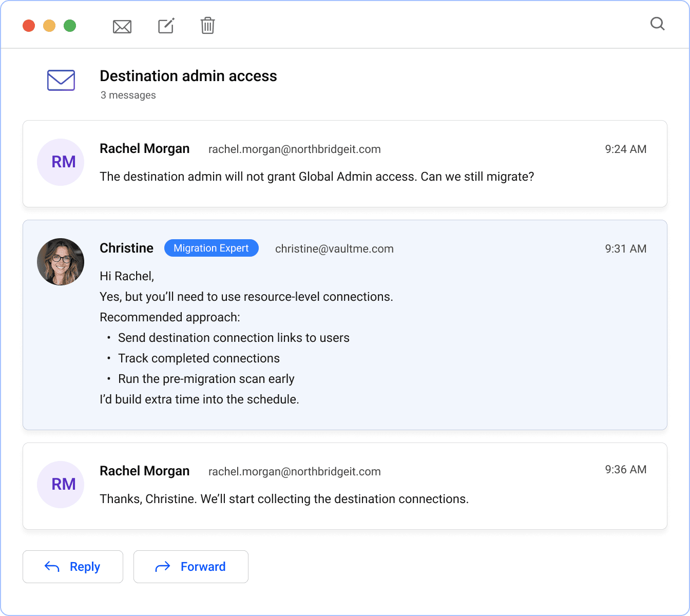Image resolution: width=690 pixels, height=616 pixels.
Task: Click Christine's profile photo
Action: 61,262
